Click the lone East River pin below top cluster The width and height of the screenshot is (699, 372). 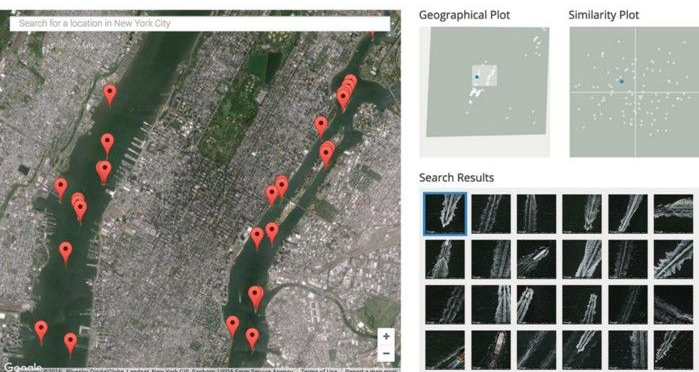pos(321,127)
